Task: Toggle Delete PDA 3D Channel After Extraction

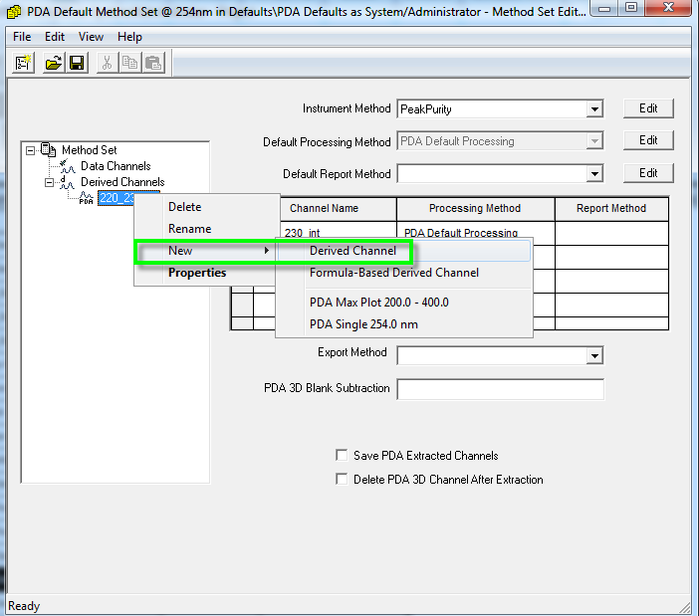Action: click(x=343, y=480)
